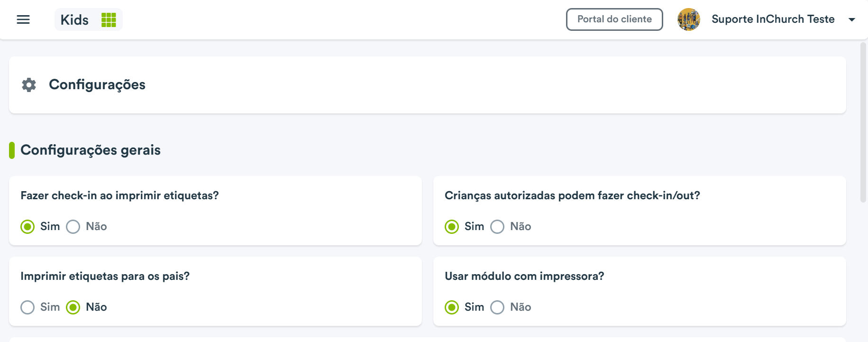Open the hamburger navigation menu

(23, 19)
